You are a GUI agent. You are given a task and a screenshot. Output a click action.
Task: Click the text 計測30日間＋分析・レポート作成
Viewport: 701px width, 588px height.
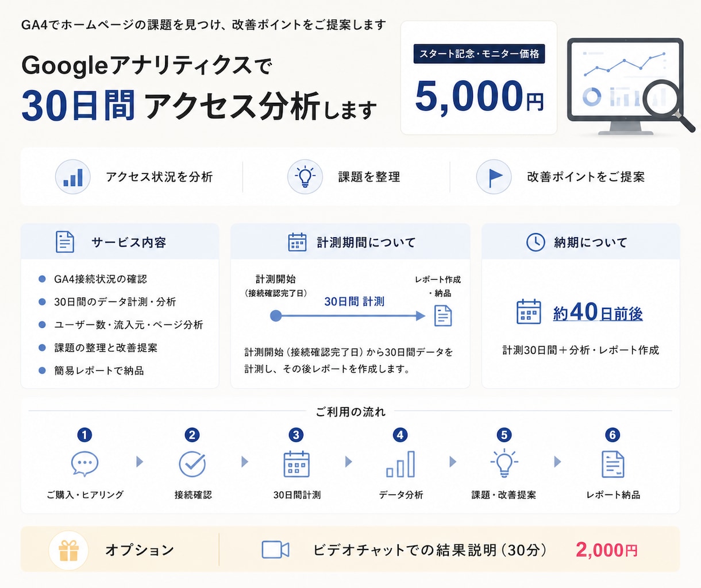(x=580, y=350)
